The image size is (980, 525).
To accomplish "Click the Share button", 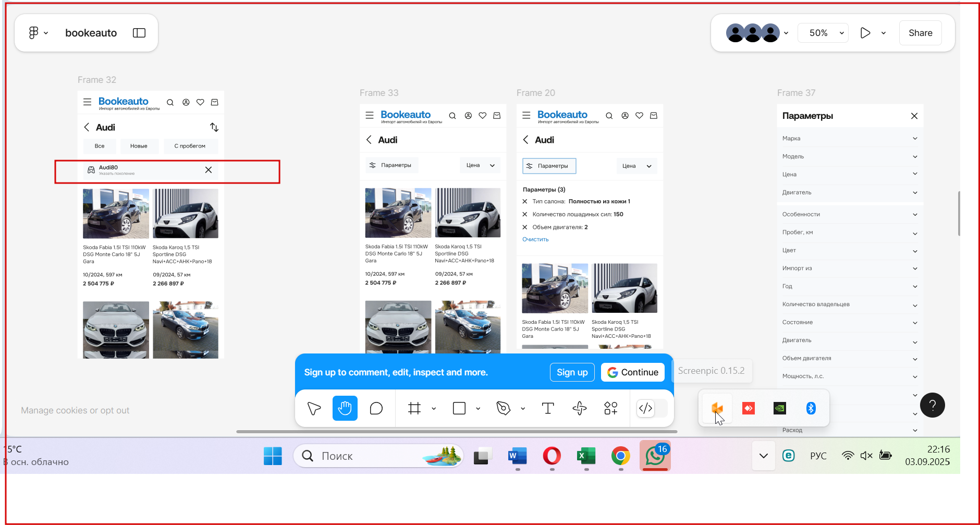I will 920,33.
